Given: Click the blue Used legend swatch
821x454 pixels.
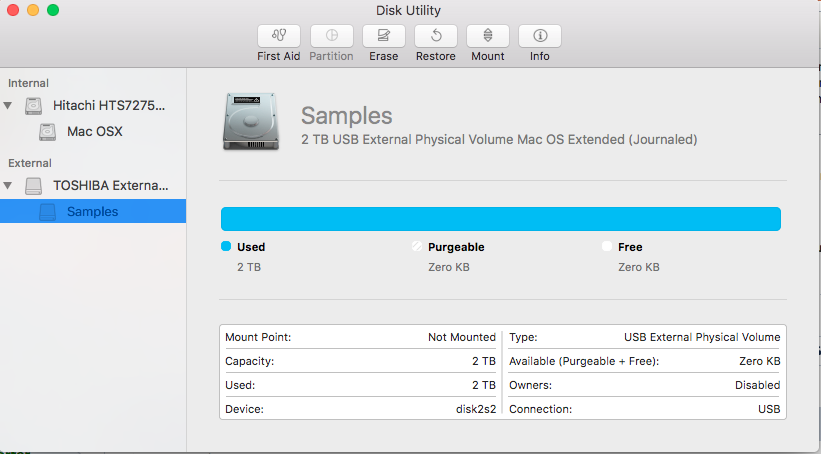Looking at the screenshot, I should coord(226,246).
